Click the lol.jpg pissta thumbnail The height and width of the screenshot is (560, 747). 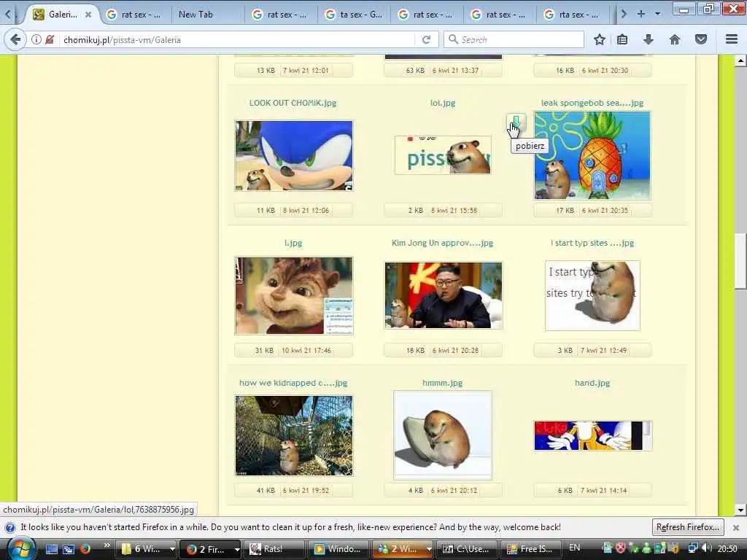(x=443, y=155)
